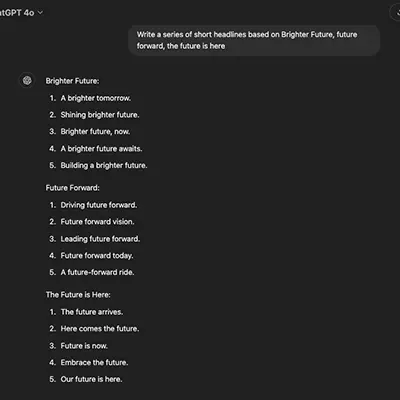Select the 'Future forward vision.' list item
Image resolution: width=400 pixels, height=400 pixels.
(x=97, y=222)
